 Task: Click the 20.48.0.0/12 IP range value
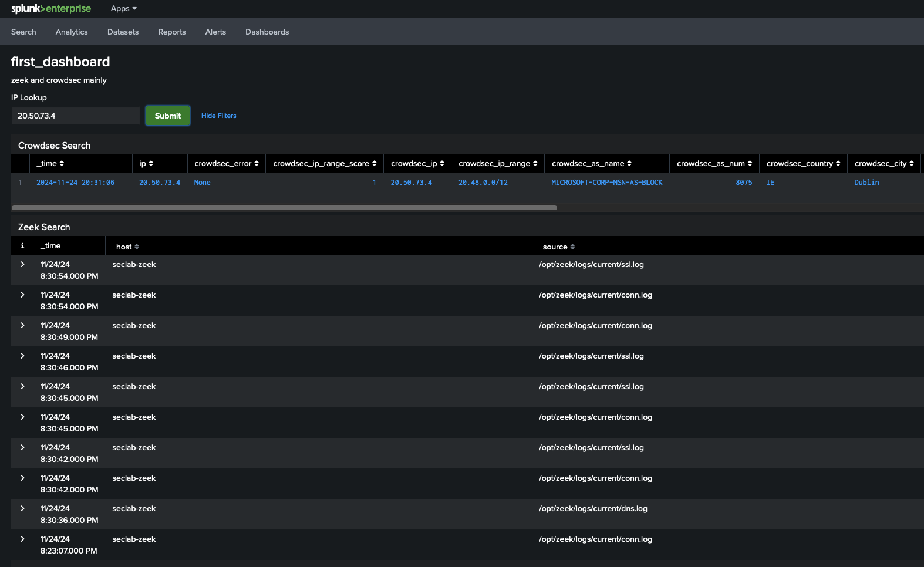tap(483, 183)
